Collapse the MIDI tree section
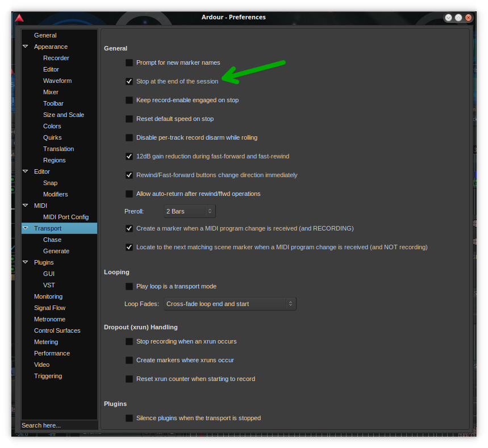The width and height of the screenshot is (488, 448). tap(26, 206)
